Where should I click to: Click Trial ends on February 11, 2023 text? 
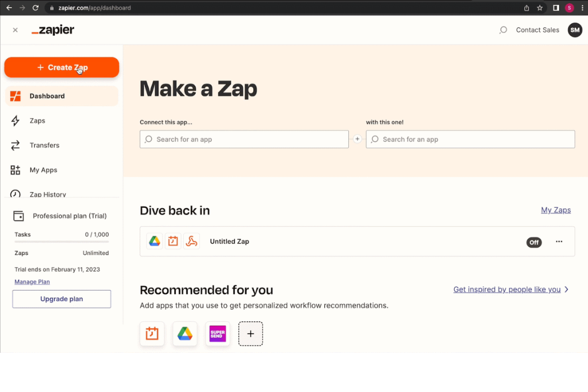(x=57, y=269)
